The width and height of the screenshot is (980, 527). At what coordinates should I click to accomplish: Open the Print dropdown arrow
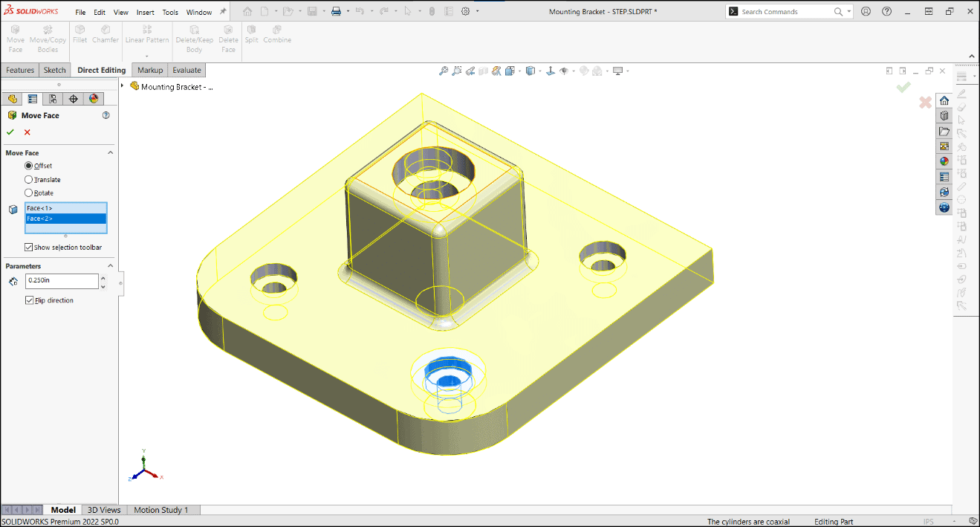[348, 11]
